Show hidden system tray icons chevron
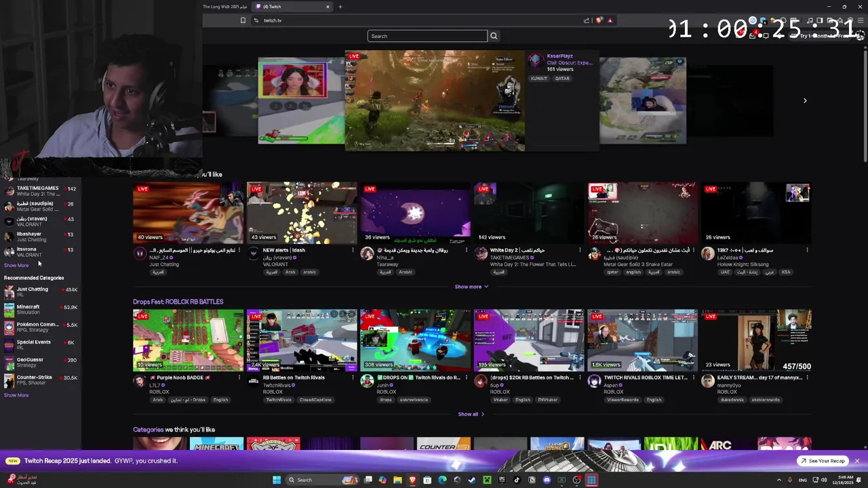This screenshot has height=488, width=868. click(778, 480)
